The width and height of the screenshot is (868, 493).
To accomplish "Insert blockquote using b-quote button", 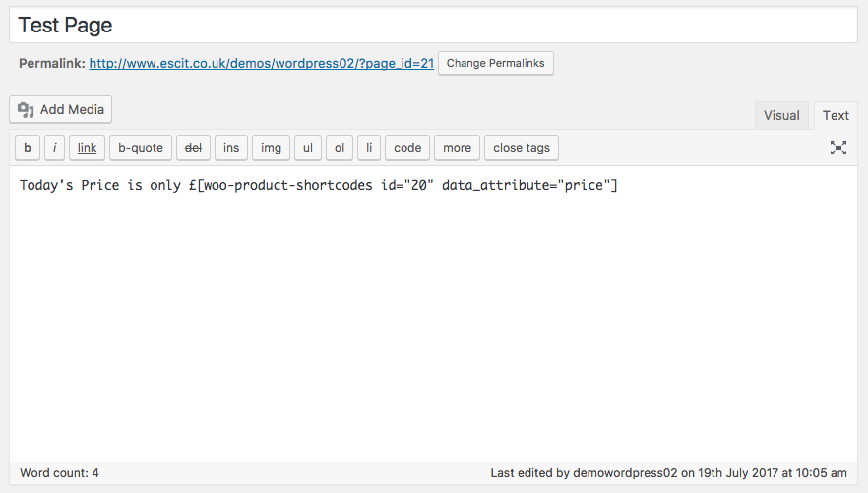I will click(141, 148).
